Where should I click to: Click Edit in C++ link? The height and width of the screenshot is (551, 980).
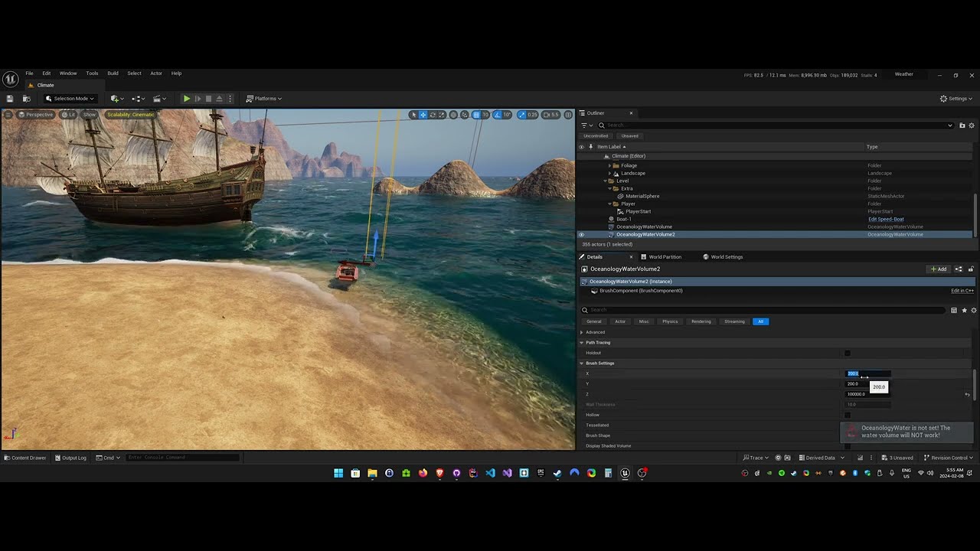tap(962, 291)
